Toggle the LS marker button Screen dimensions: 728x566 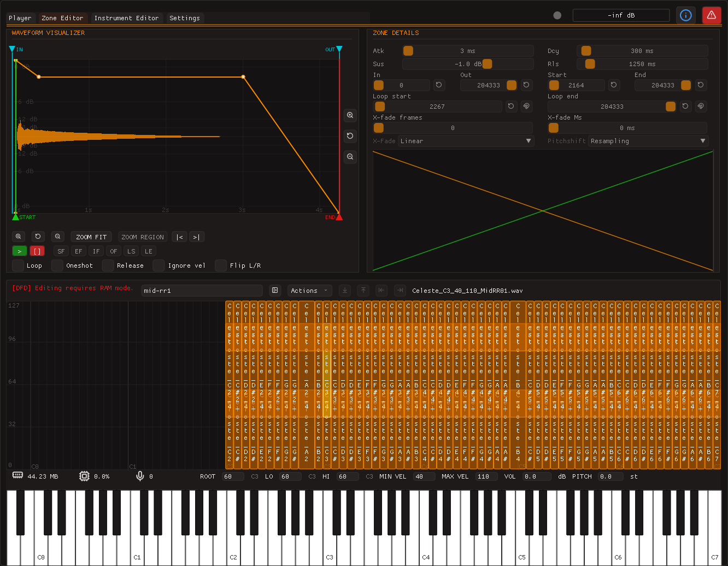[131, 251]
